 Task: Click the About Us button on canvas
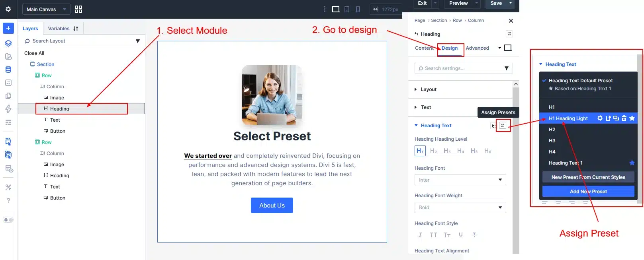[x=272, y=205]
